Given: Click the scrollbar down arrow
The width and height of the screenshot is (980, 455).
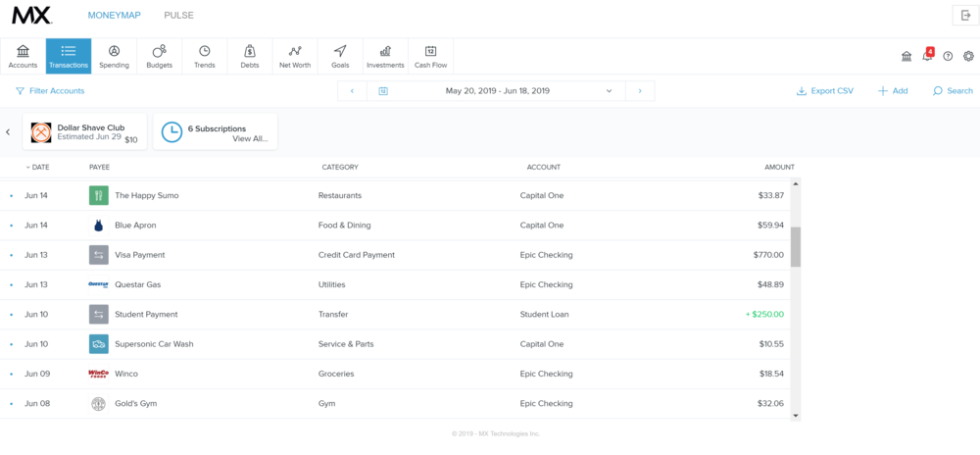Looking at the screenshot, I should 796,415.
